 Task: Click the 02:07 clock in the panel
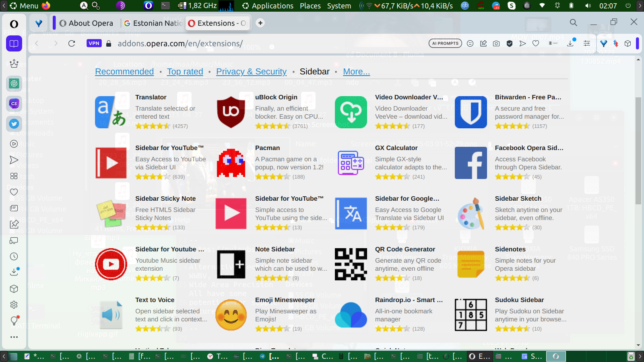(608, 6)
